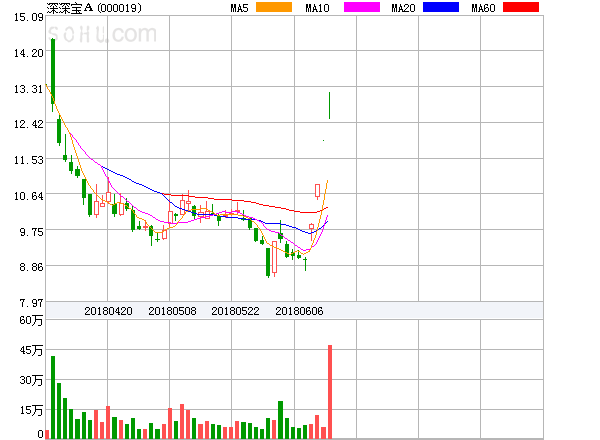
Task: Click the 20180420 date label
Action: click(108, 311)
